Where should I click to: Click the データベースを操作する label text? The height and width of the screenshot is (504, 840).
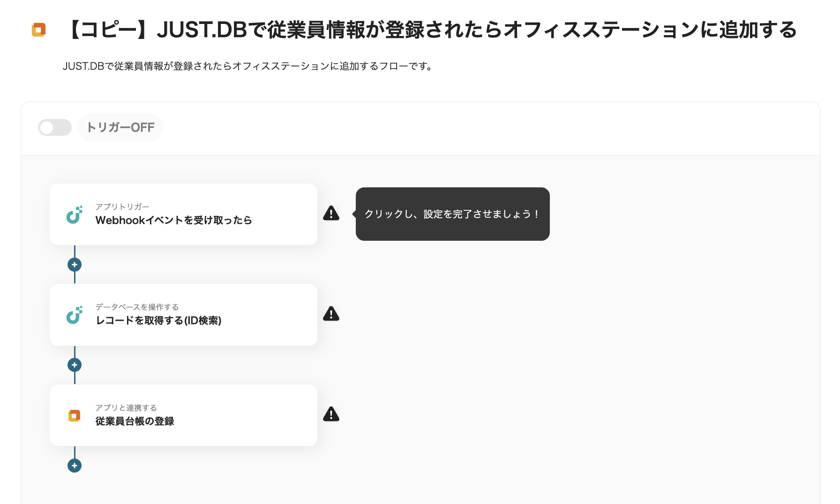pyautogui.click(x=136, y=307)
